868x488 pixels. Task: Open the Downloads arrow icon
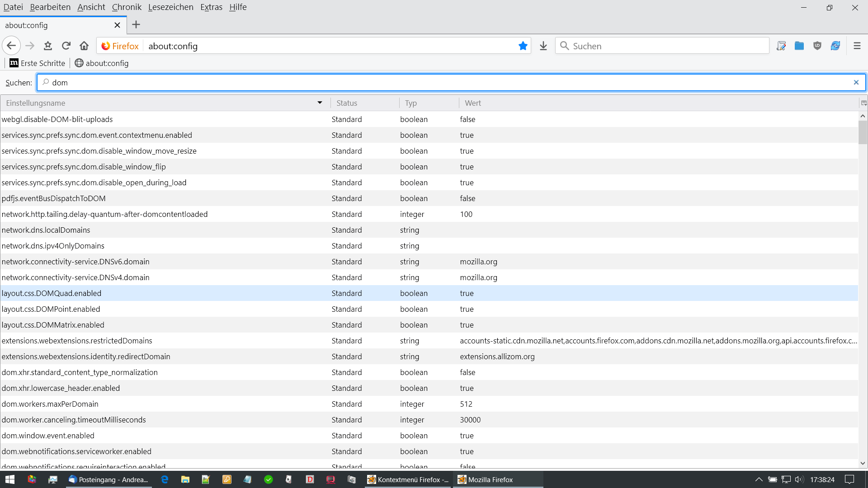click(x=543, y=46)
